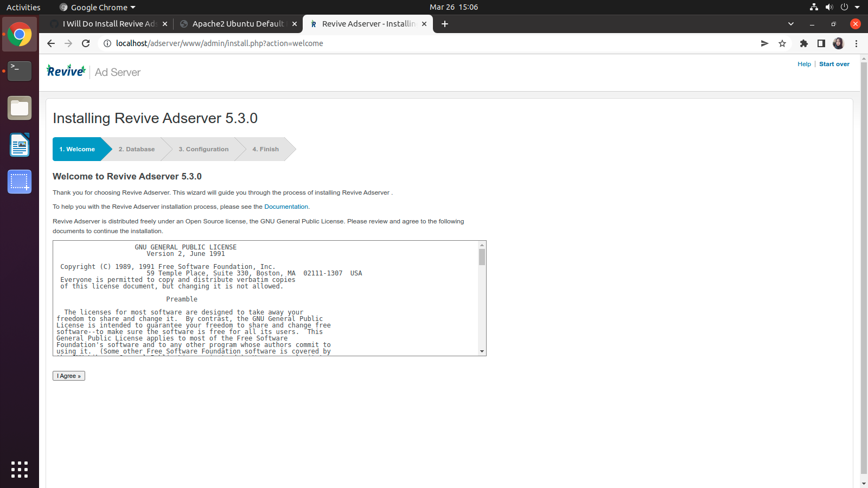The image size is (868, 488).
Task: Open the network status icon in top bar
Action: 814,7
